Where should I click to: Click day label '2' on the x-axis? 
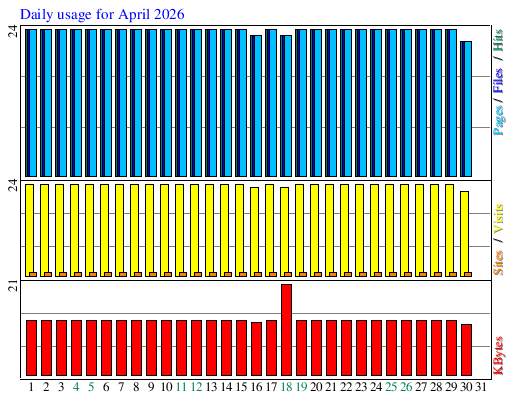coord(46,387)
